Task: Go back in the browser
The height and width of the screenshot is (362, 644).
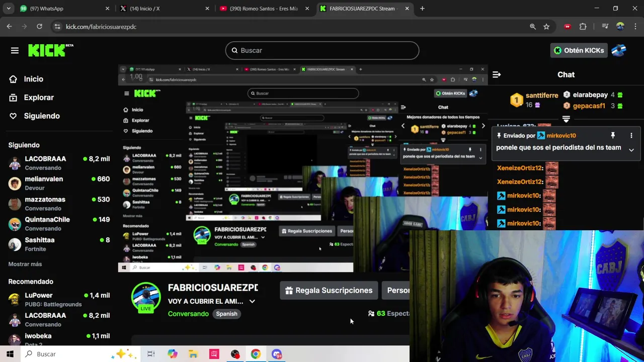Action: click(x=9, y=27)
